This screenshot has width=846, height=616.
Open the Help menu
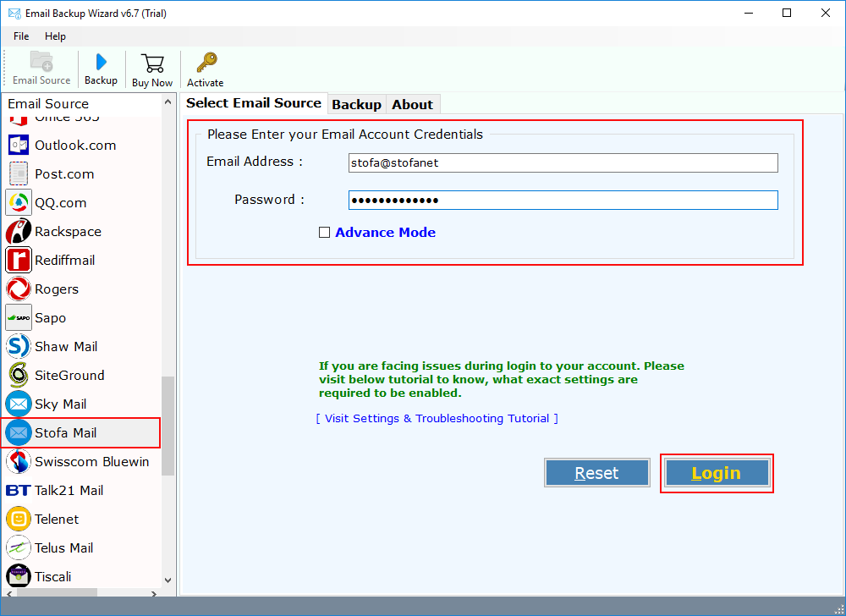pos(55,36)
